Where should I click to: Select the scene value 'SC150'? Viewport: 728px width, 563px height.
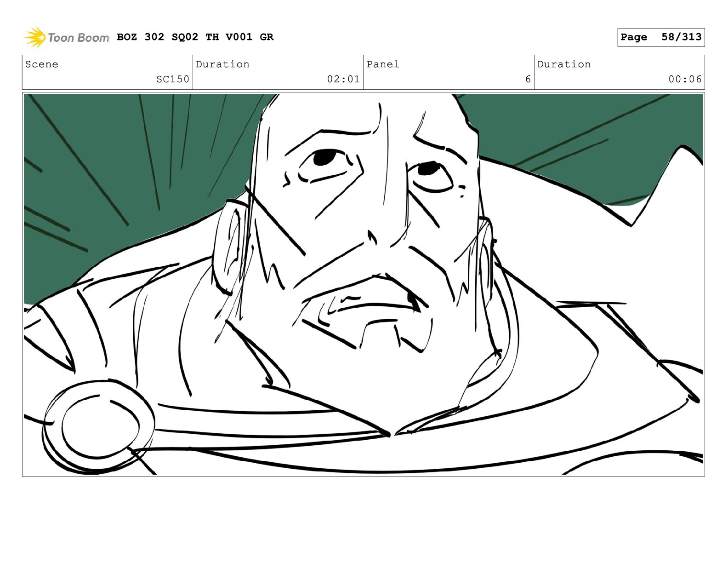[x=173, y=79]
